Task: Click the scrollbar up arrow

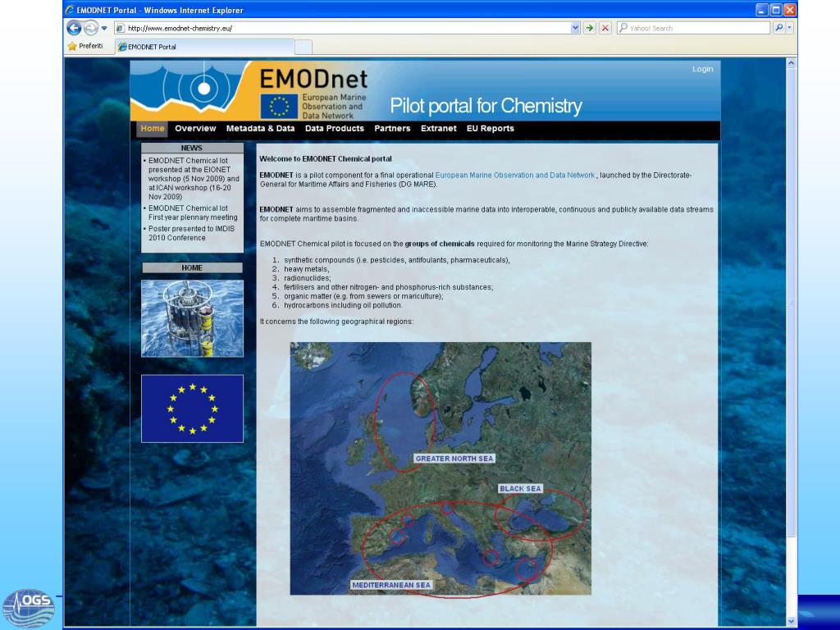Action: click(791, 62)
